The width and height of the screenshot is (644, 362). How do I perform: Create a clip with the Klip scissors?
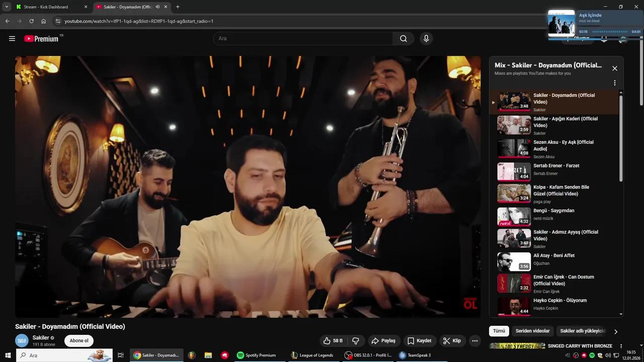pyautogui.click(x=452, y=340)
